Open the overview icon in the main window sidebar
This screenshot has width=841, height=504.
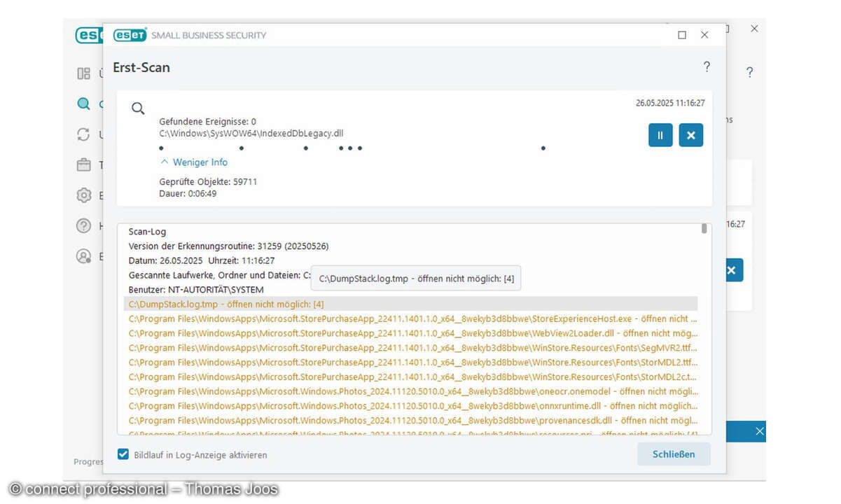point(84,73)
